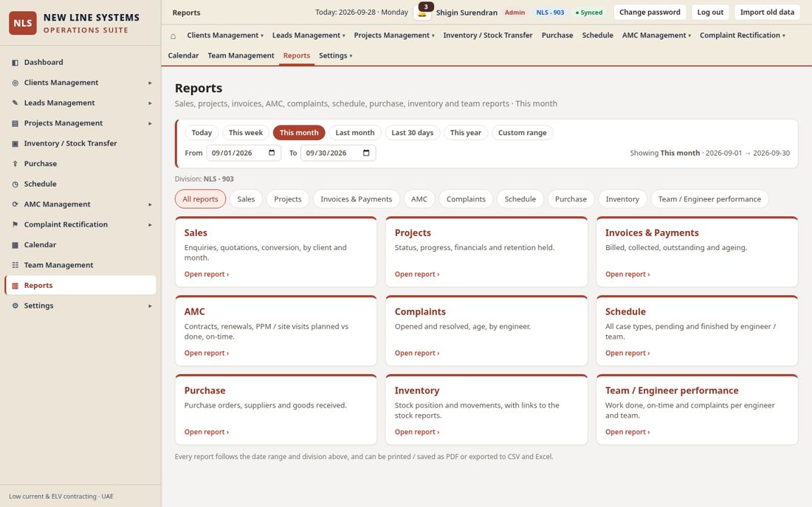Open Team Management in the top navigation
Image resolution: width=812 pixels, height=507 pixels.
click(x=241, y=55)
